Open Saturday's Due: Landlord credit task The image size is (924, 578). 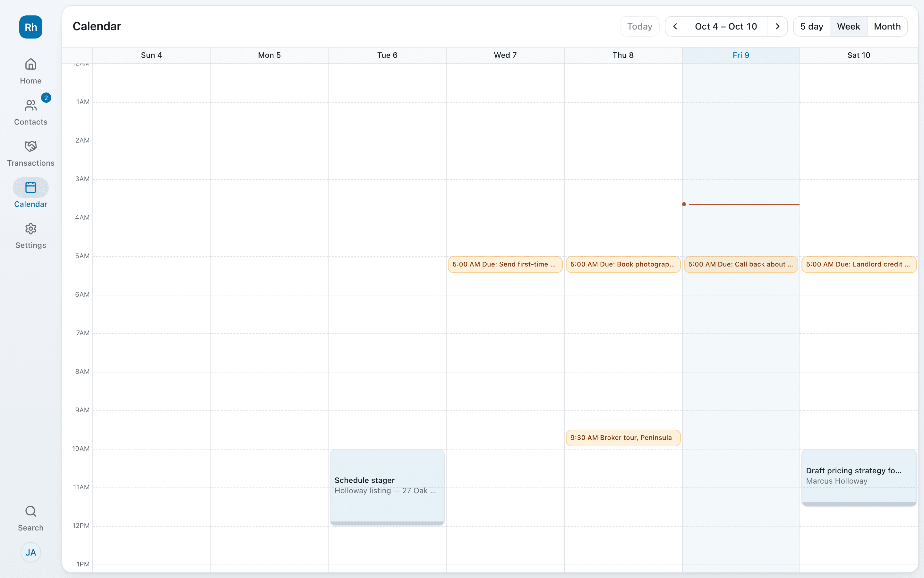point(859,265)
